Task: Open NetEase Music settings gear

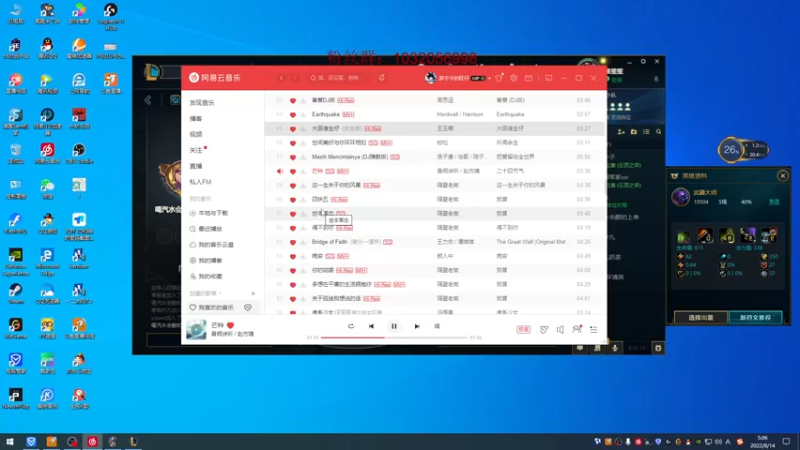Action: click(514, 78)
